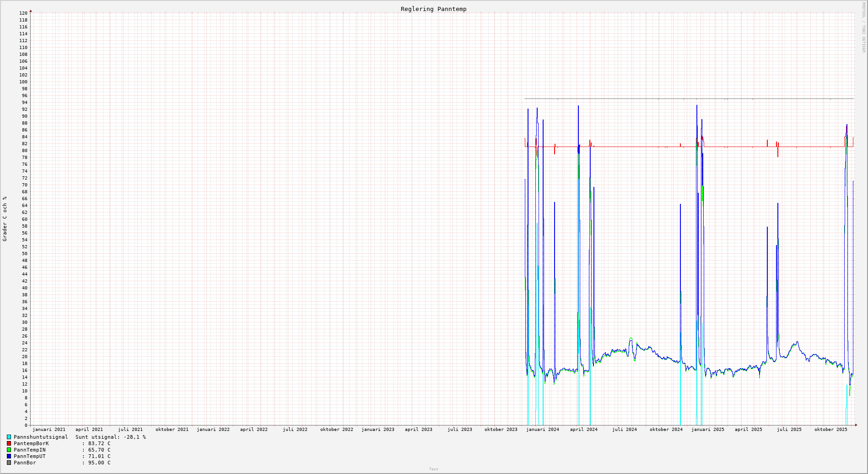Click the 120 tick label on Y-axis

click(23, 13)
